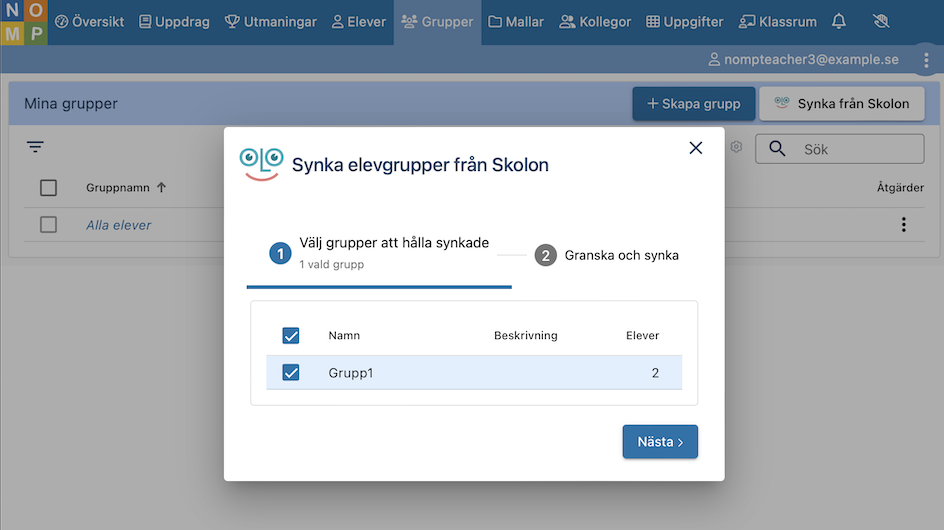944x530 pixels.
Task: Open actions menu for Alla elever row
Action: coord(904,225)
